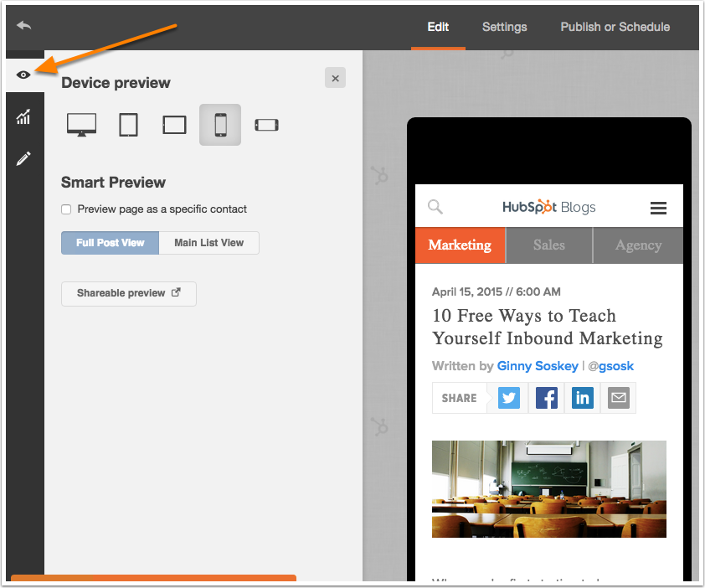This screenshot has width=705, height=588.
Task: Click the HubSpot Blogs logo
Action: click(549, 207)
